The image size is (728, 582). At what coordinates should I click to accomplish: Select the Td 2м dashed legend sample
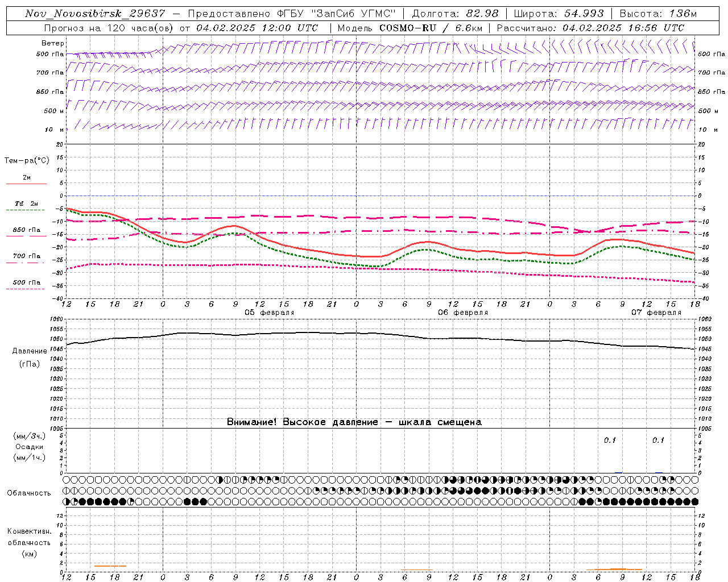pos(25,210)
